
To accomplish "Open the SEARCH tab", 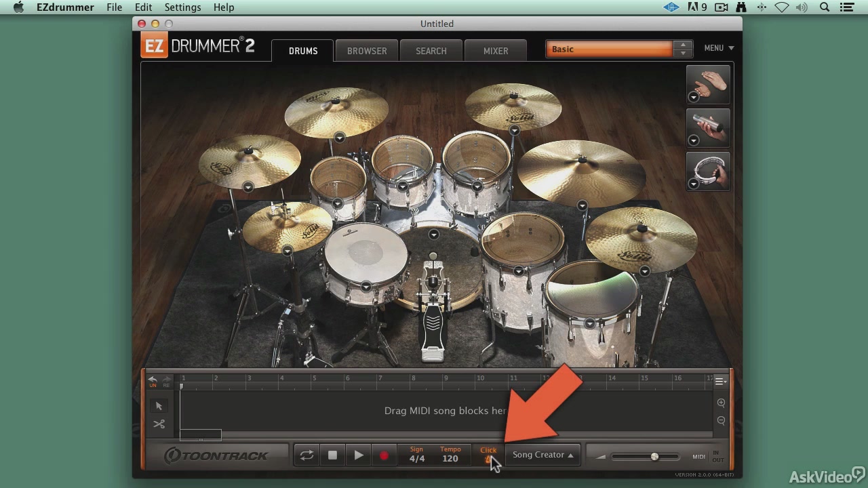I will [431, 51].
